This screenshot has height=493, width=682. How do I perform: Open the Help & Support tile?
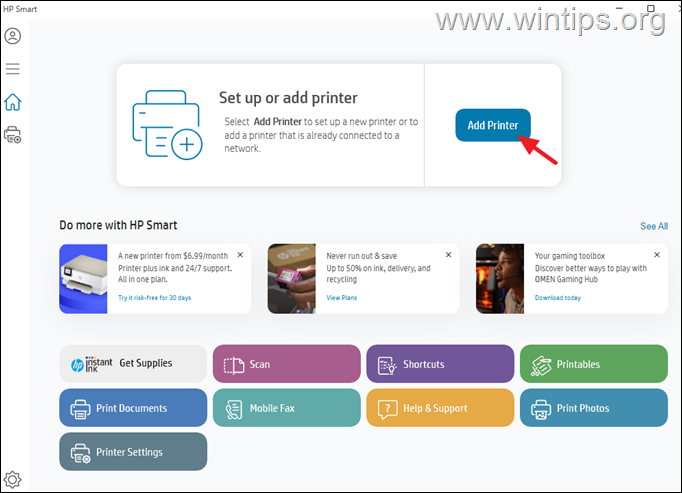tap(440, 408)
